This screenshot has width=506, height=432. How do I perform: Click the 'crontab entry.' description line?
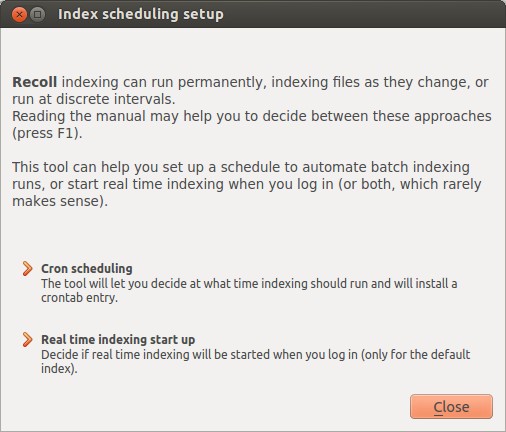tap(79, 298)
